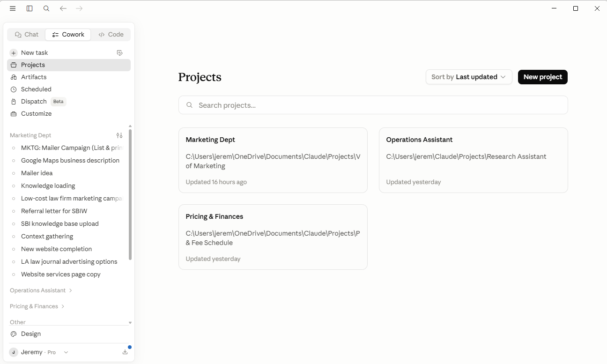The image size is (607, 364).
Task: Click the search magnifier icon in title bar
Action: pos(46,8)
